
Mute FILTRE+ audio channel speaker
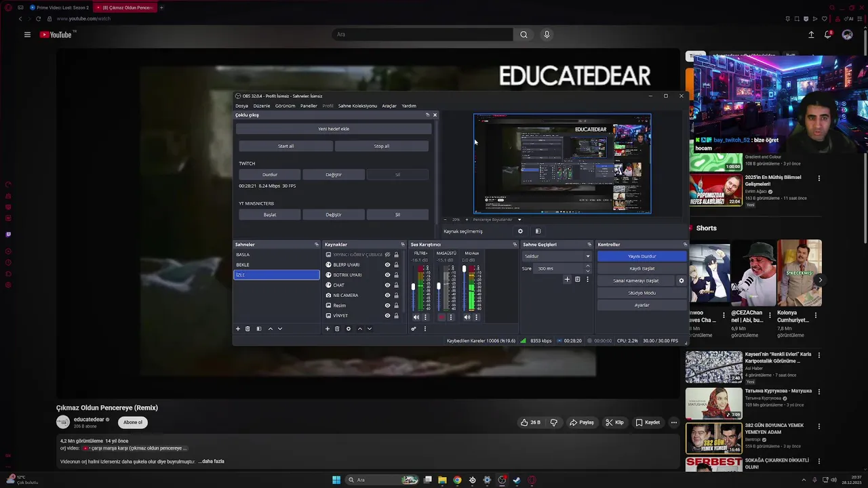pos(416,317)
